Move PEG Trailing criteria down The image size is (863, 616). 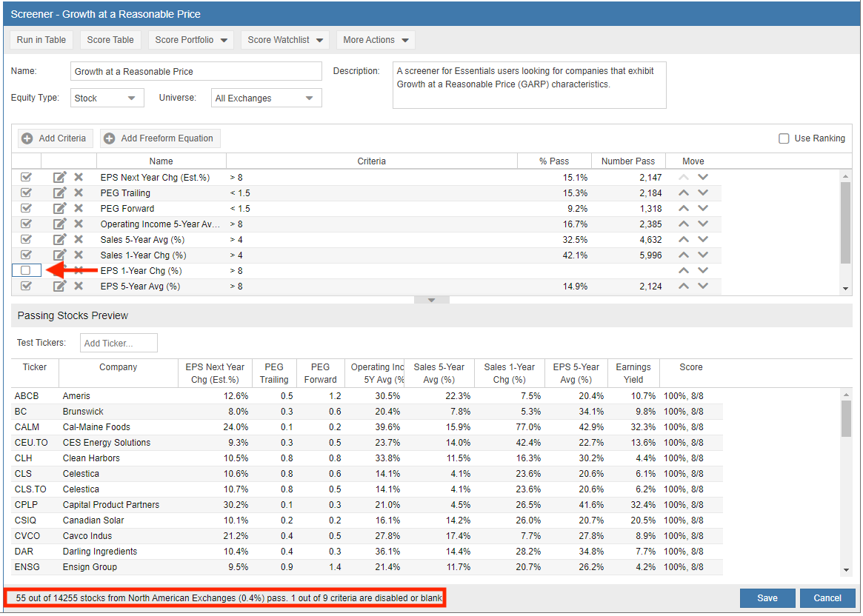click(x=703, y=192)
